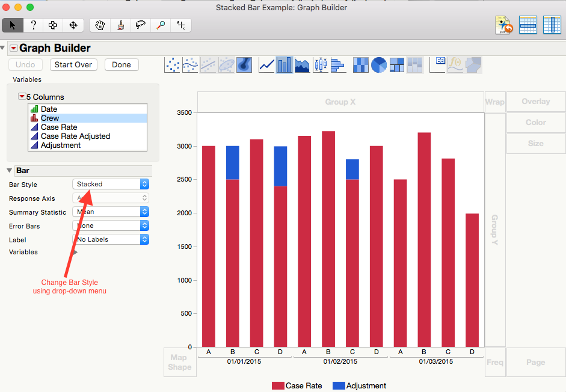Select the magnifier zoom tool

160,25
